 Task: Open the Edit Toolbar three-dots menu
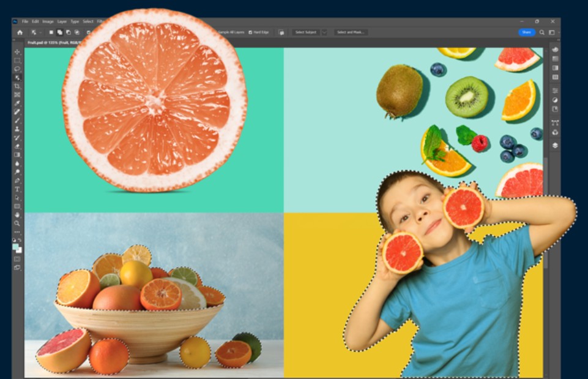click(17, 232)
